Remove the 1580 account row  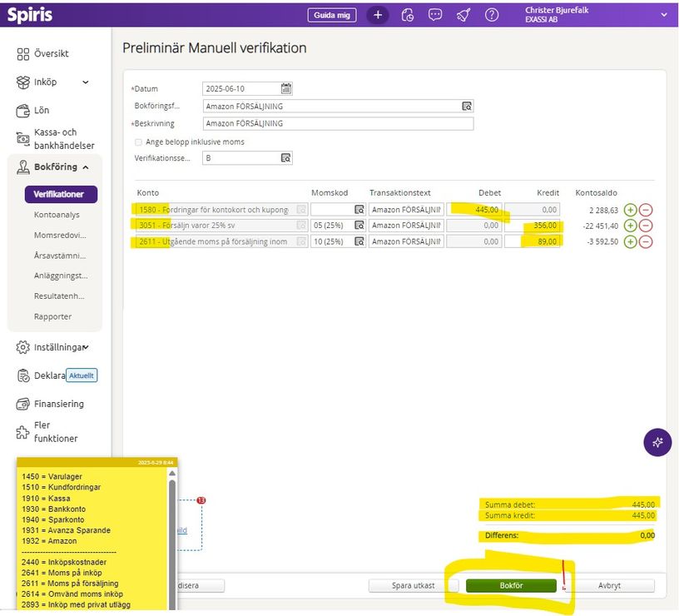coord(645,210)
